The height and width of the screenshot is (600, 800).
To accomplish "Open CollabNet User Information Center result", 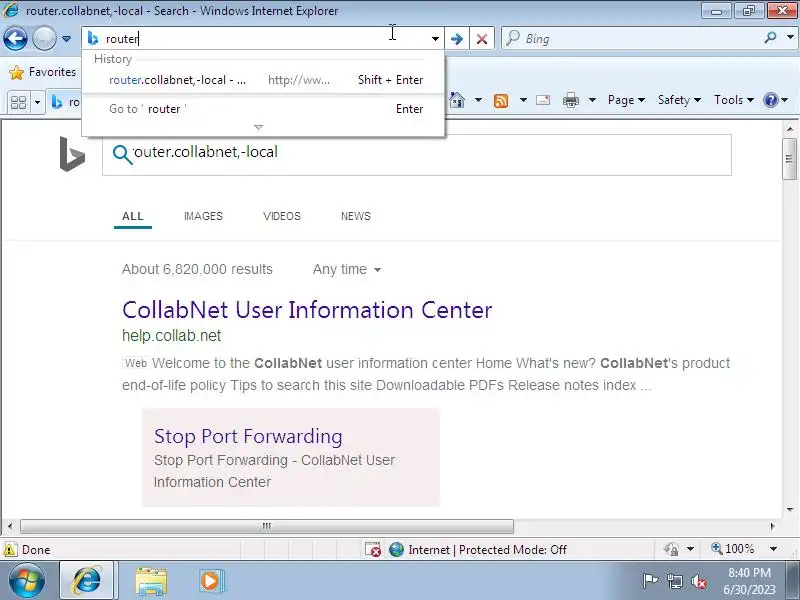I will [x=307, y=310].
